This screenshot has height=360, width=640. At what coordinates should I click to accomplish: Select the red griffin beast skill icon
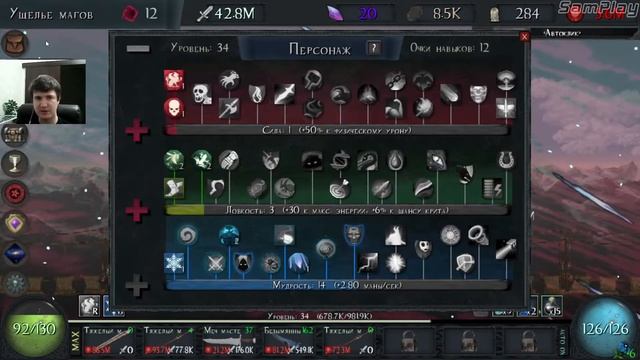[x=174, y=80]
